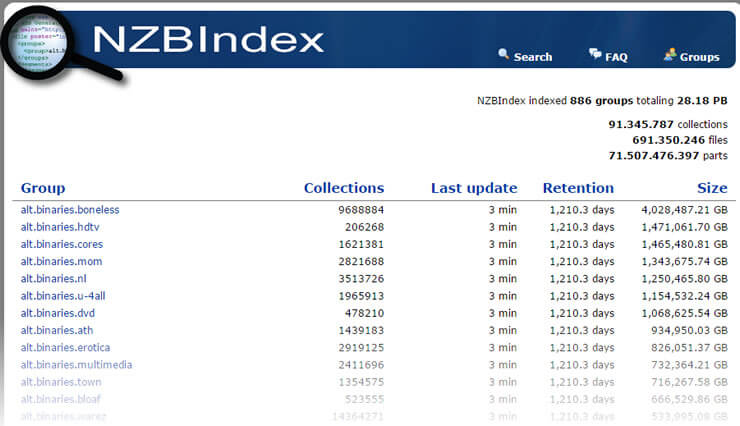Click size value 1,250,465.80 GB
Viewport: 740px width, 426px height.
(x=684, y=278)
